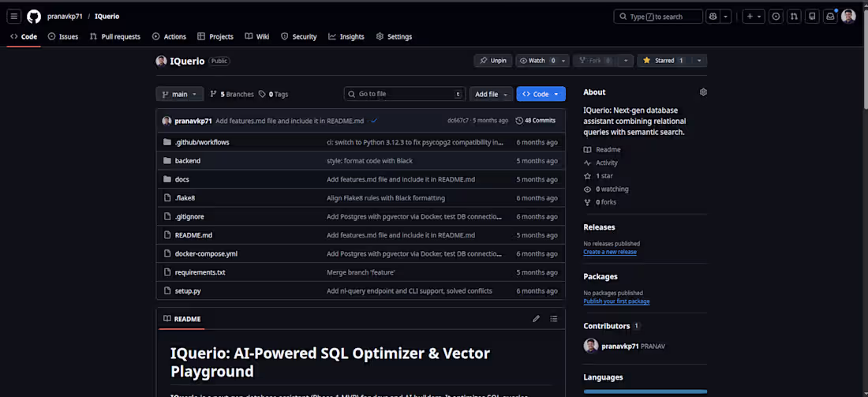Open the pranavkp71 breadcrumb link
Viewport: 868px width, 397px height.
tap(65, 17)
